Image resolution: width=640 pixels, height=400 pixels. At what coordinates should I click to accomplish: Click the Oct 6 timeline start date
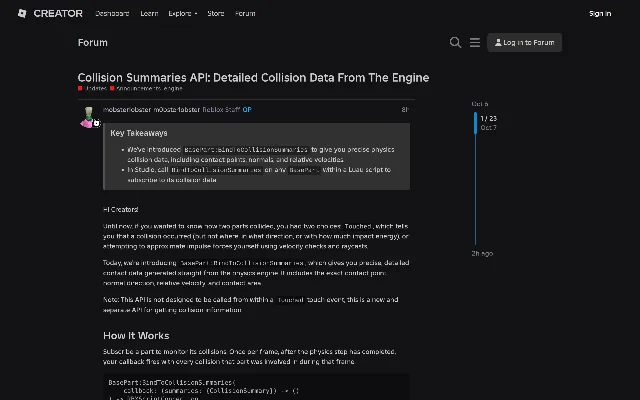(x=480, y=104)
